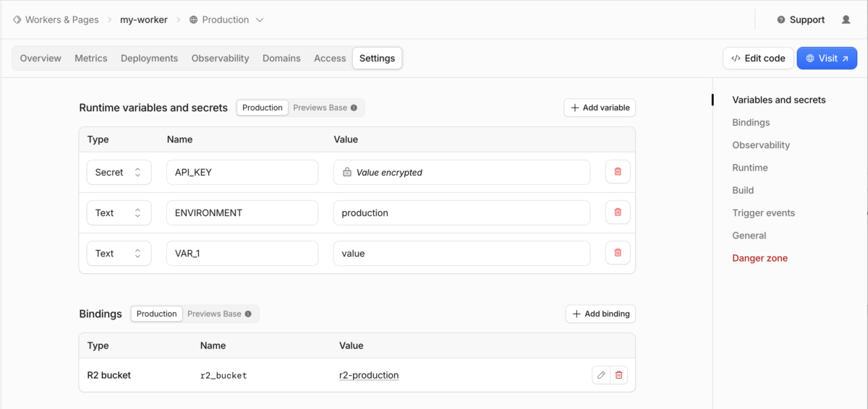
Task: Click Add binding button
Action: click(600, 314)
